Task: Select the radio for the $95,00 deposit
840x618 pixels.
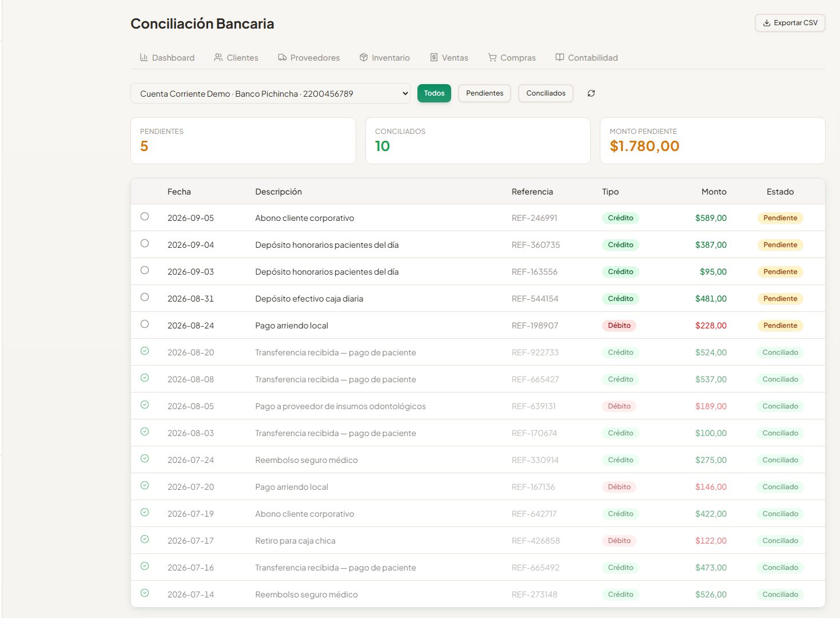Action: tap(145, 270)
